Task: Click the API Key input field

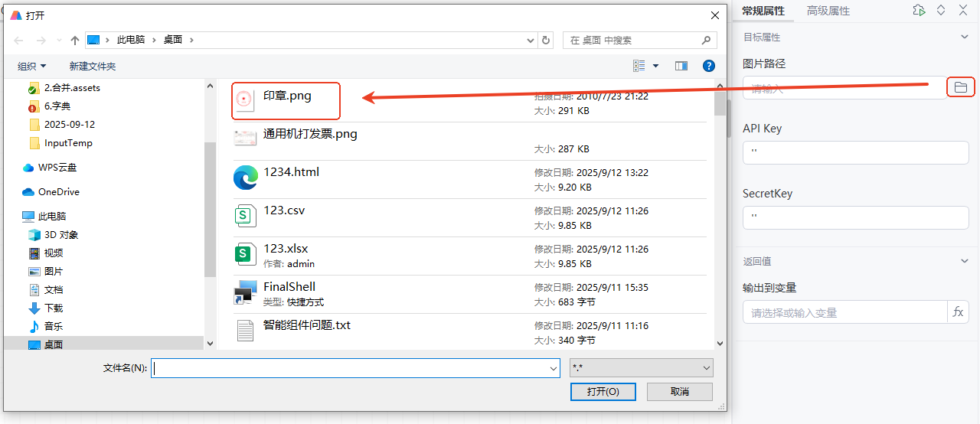Action: click(855, 152)
